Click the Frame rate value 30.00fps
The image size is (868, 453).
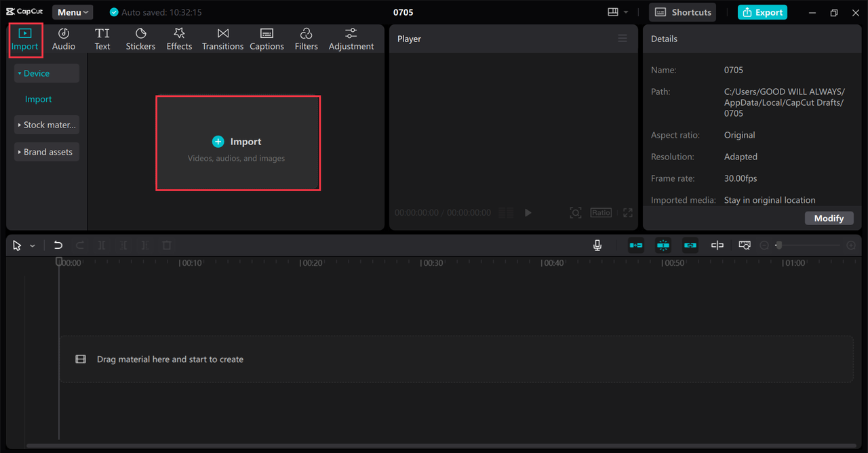(741, 178)
